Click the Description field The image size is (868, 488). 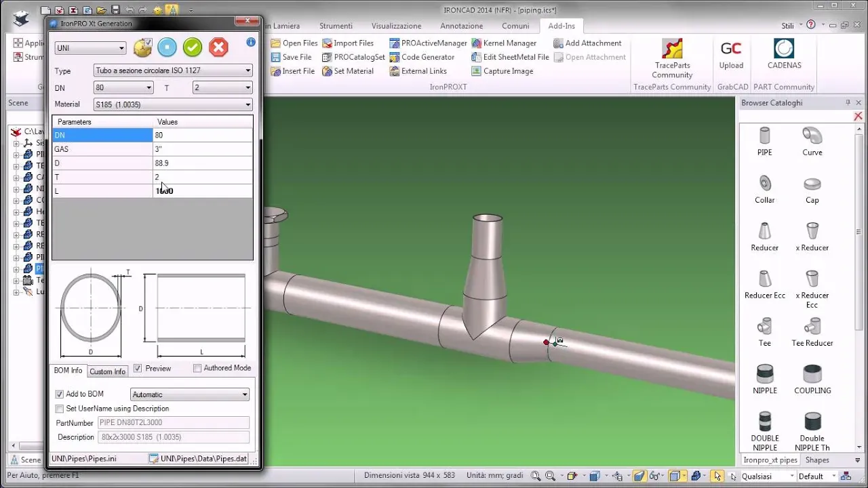point(174,437)
